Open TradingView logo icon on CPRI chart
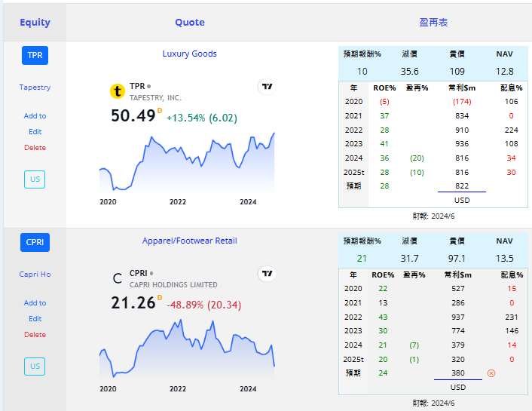532x411 pixels. [x=267, y=274]
